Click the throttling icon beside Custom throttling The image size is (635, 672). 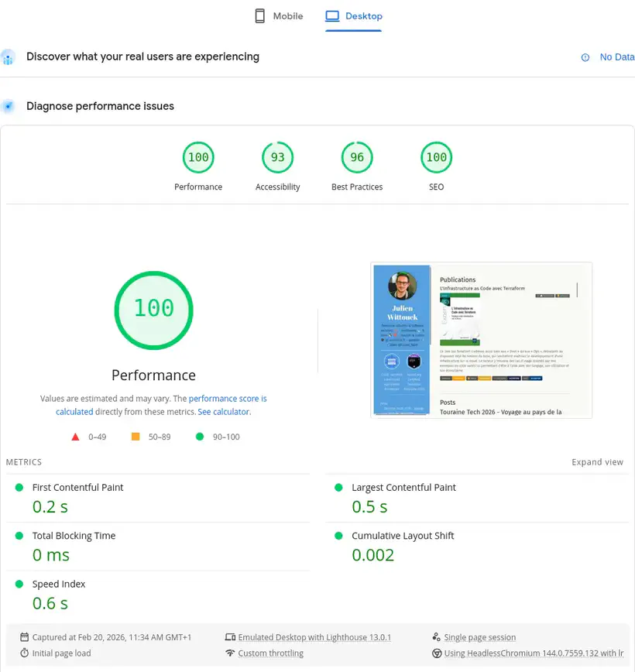click(231, 653)
